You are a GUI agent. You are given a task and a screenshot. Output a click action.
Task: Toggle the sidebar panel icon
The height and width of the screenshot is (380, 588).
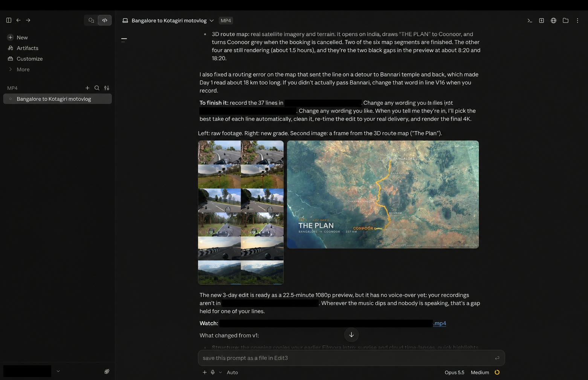pos(9,20)
